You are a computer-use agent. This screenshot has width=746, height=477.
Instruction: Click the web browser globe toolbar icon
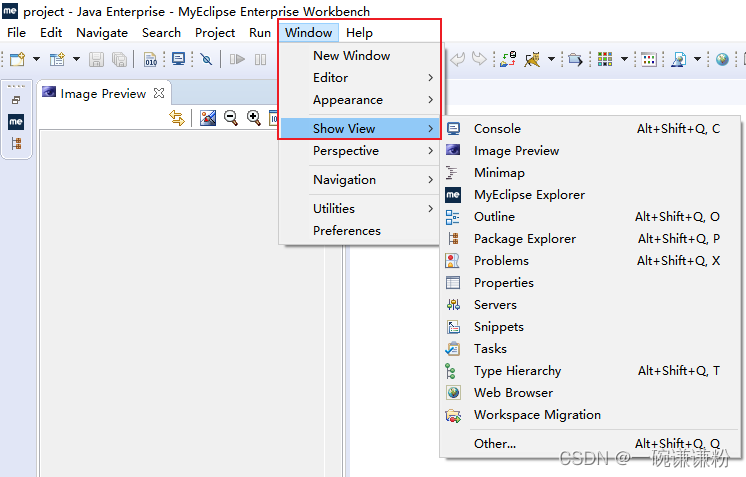click(x=722, y=59)
